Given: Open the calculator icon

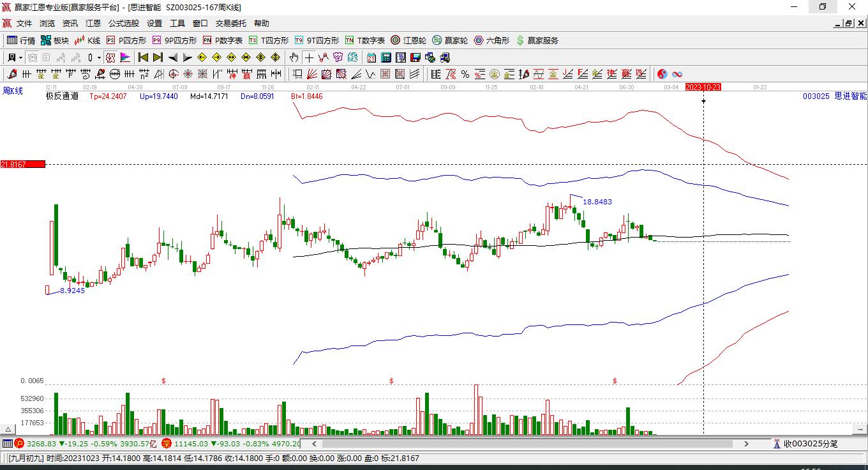Looking at the screenshot, I should point(385,57).
